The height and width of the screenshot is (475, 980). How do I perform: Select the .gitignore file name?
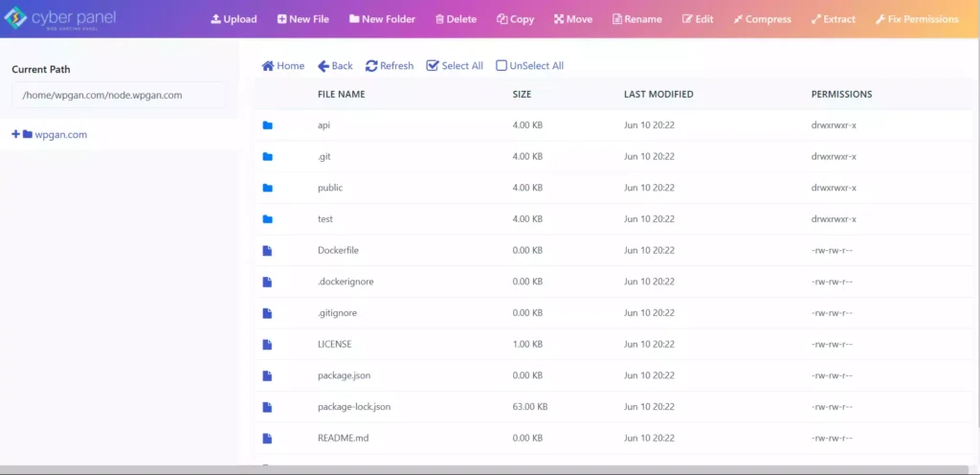[338, 313]
